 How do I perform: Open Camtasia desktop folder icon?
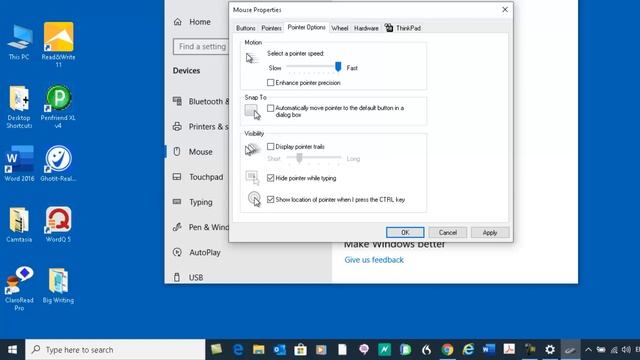pos(19,224)
